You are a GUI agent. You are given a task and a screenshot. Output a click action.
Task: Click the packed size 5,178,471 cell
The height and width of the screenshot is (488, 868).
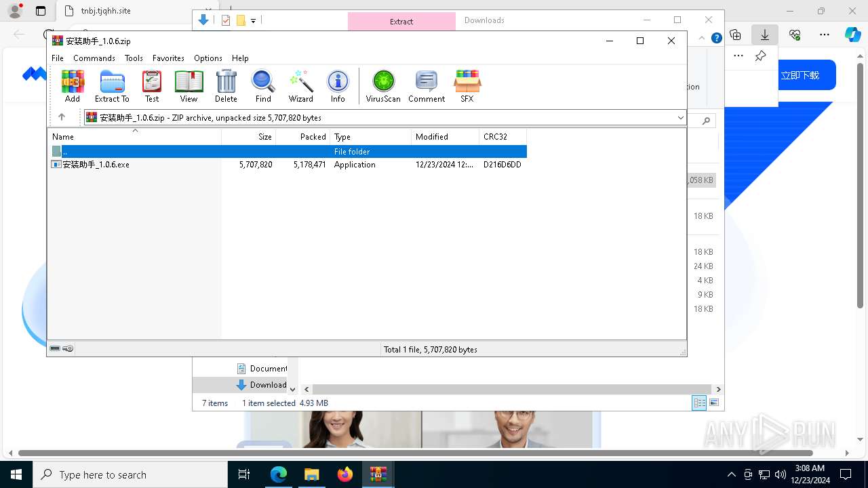[x=310, y=165]
